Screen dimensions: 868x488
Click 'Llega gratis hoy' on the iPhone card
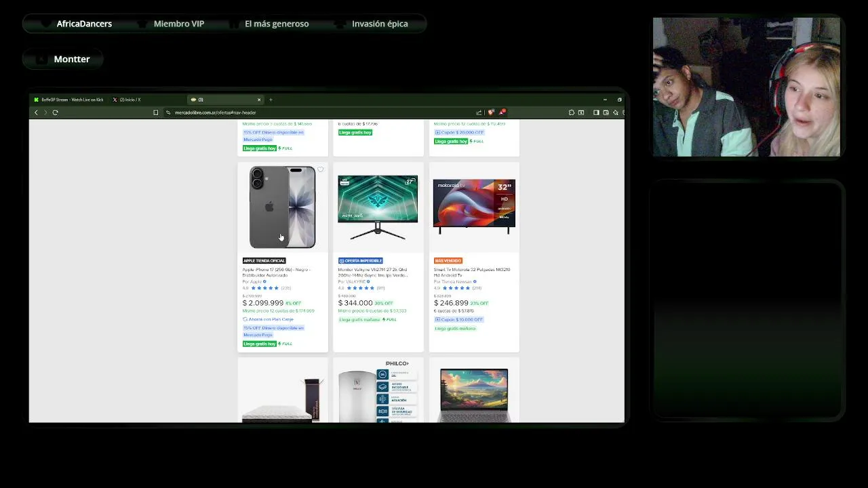pyautogui.click(x=259, y=344)
